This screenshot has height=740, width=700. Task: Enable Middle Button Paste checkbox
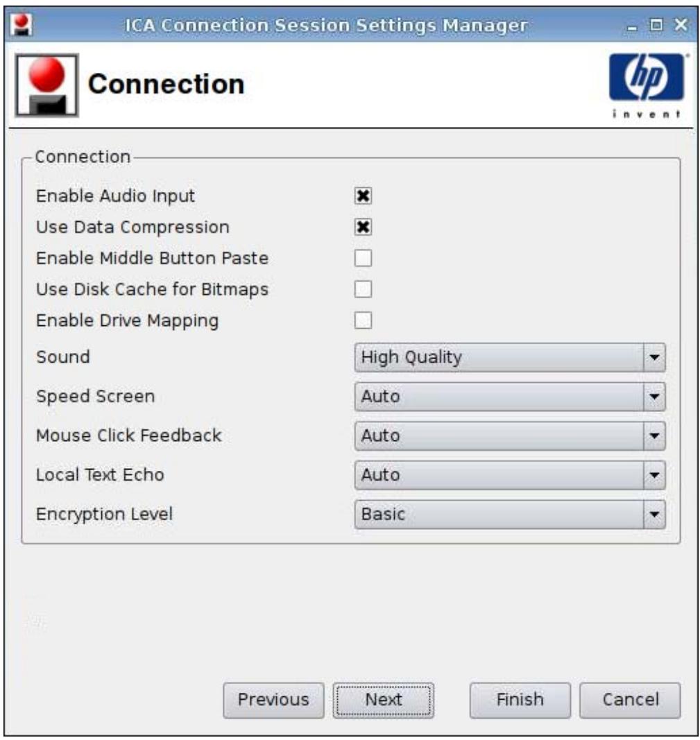363,258
